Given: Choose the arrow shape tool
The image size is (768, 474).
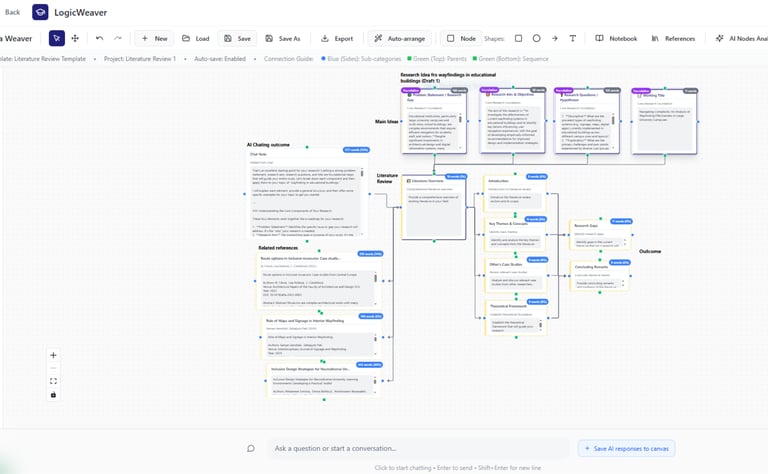Looking at the screenshot, I should [x=554, y=38].
